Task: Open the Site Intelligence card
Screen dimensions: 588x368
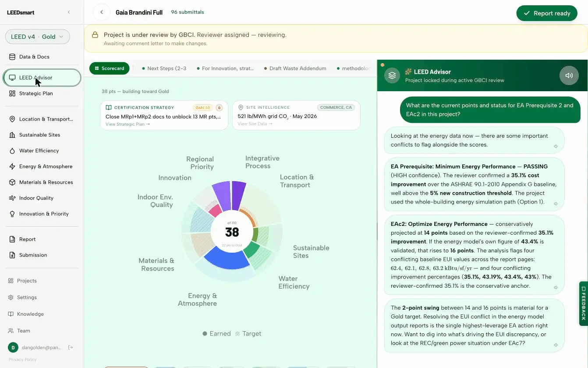Action: tap(296, 115)
